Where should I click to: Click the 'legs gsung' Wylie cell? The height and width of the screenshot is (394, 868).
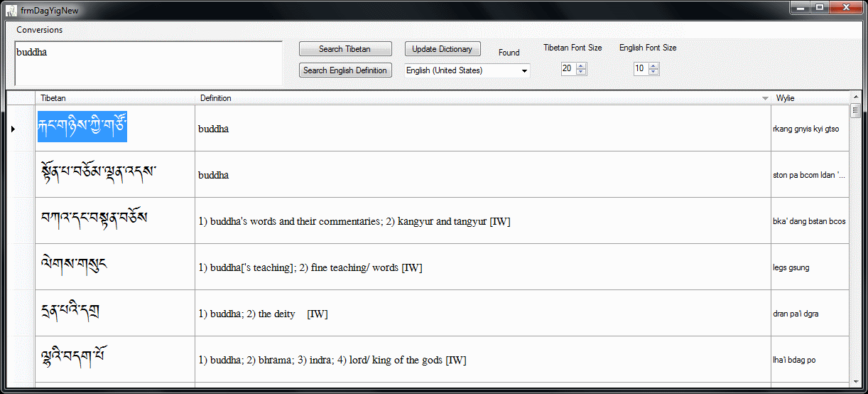click(x=810, y=267)
